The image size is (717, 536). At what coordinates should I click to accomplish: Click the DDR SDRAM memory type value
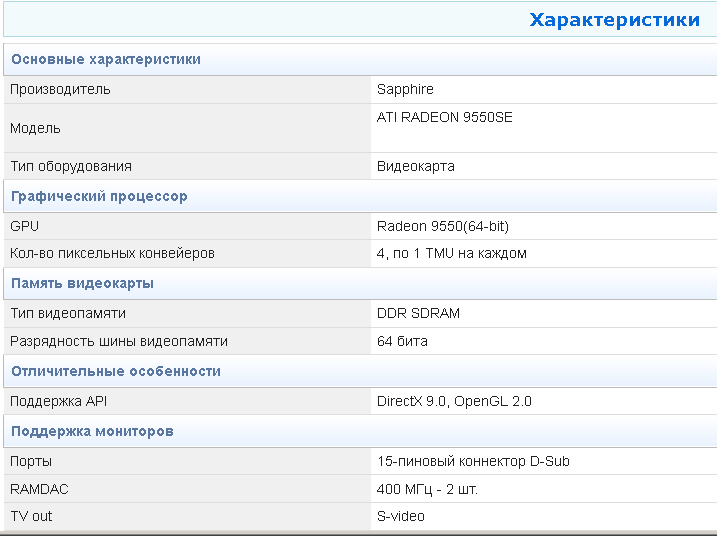[418, 313]
